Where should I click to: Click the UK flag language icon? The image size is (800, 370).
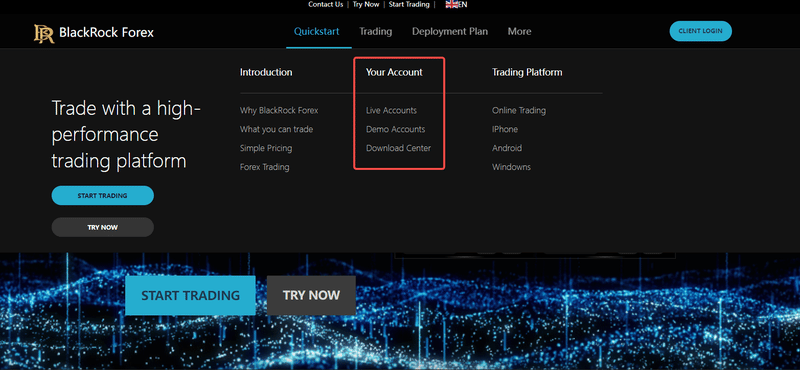pos(452,5)
